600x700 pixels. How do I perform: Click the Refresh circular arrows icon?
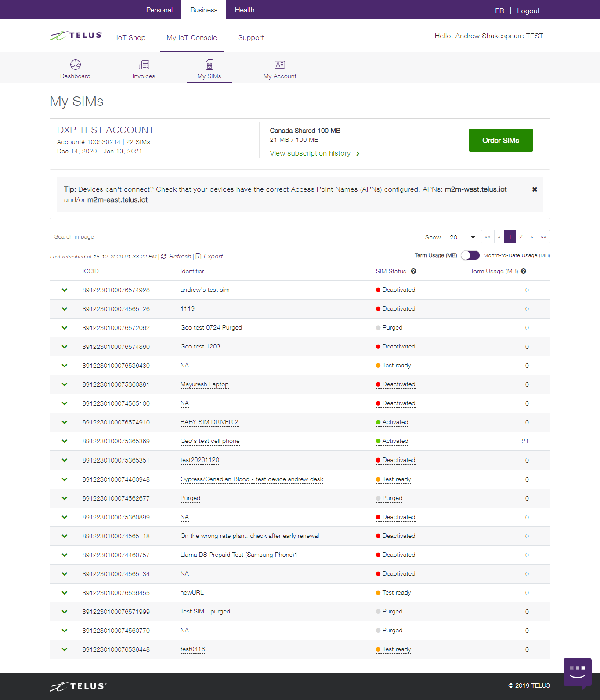pos(164,256)
